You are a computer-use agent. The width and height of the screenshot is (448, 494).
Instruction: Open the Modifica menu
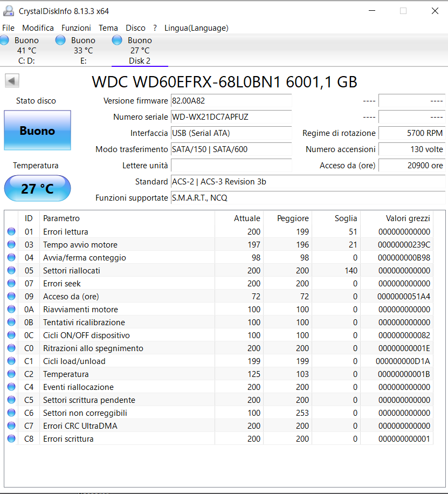tap(38, 28)
